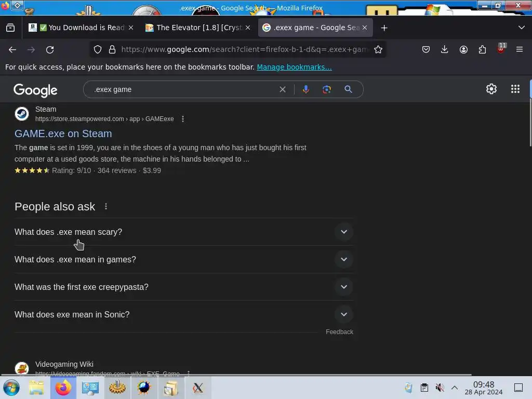Click the taskbar clock showing 09:48
Screen dimensions: 532x399
pyautogui.click(x=484, y=388)
